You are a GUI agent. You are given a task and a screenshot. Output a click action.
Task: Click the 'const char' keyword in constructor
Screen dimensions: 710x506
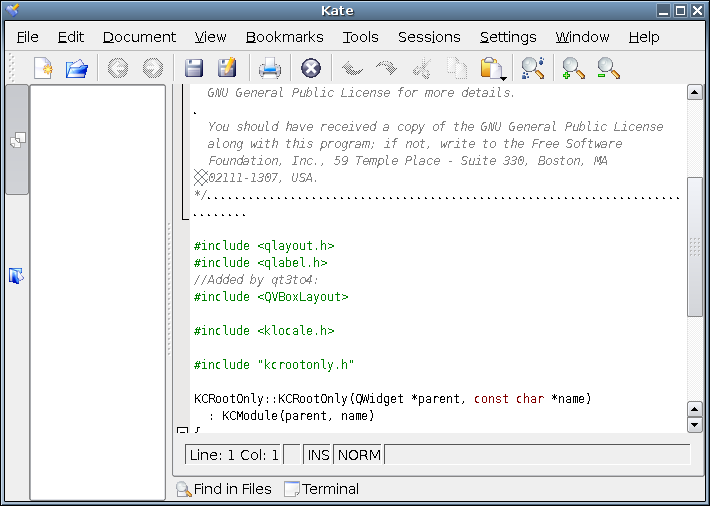(509, 399)
